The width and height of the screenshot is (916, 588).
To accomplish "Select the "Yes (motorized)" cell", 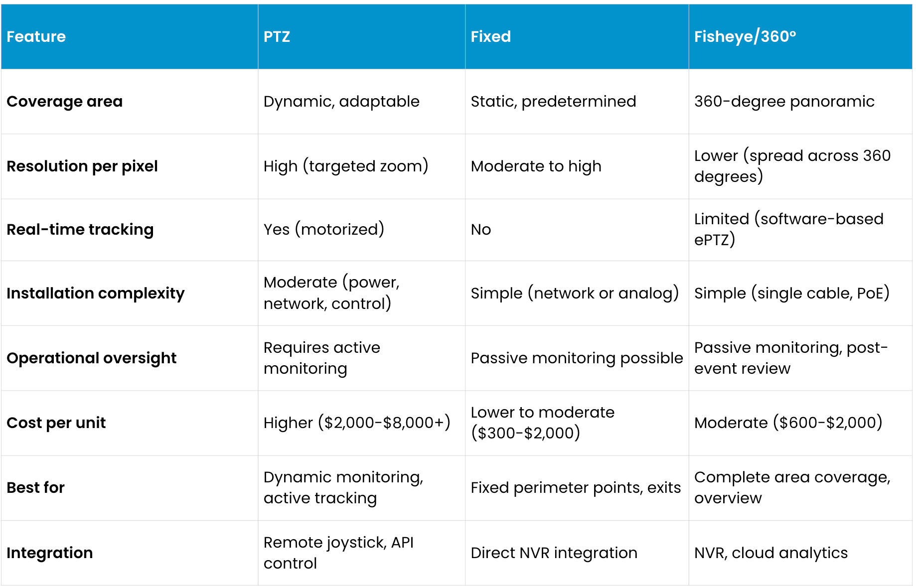I will point(324,229).
